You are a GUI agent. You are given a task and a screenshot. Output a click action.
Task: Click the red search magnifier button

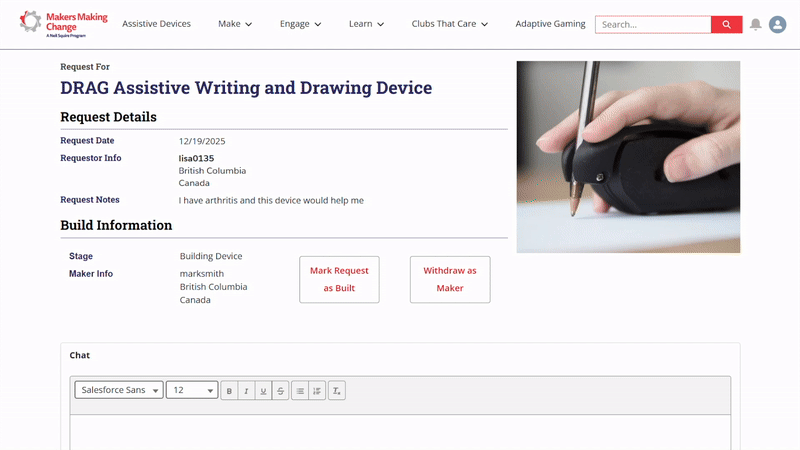727,24
